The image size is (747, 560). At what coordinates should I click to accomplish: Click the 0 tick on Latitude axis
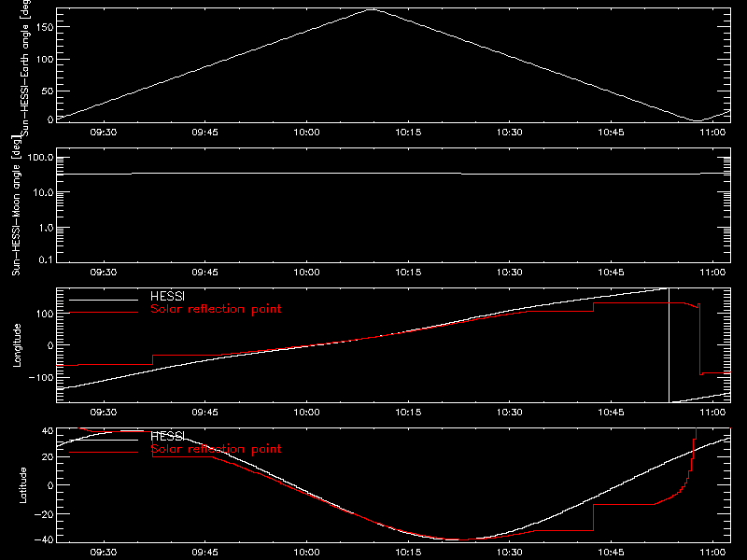pos(50,485)
